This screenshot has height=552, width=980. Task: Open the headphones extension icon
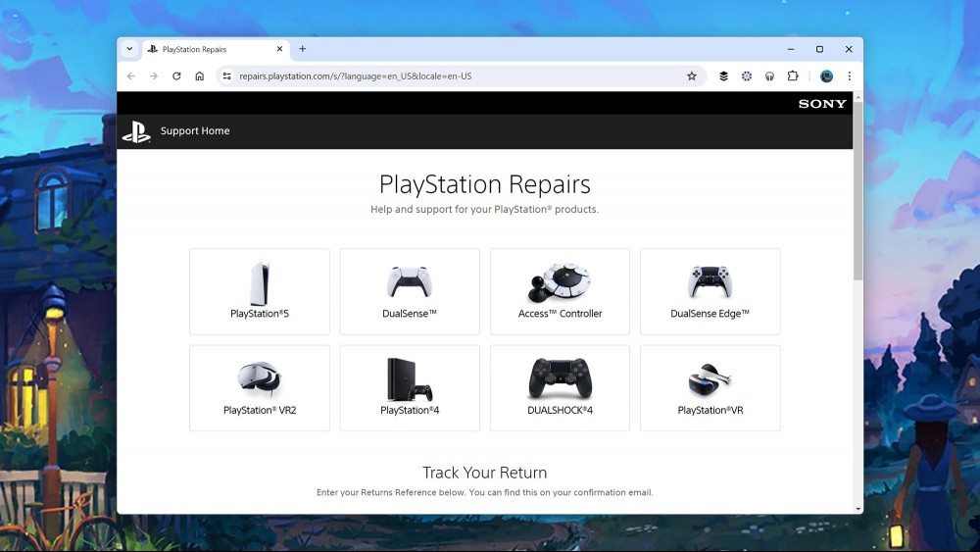(769, 76)
